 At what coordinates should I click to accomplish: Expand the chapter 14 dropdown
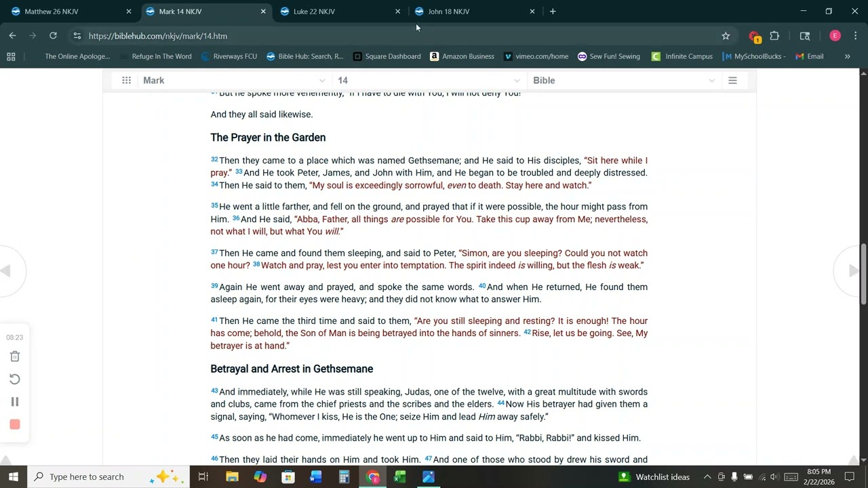[x=429, y=81]
